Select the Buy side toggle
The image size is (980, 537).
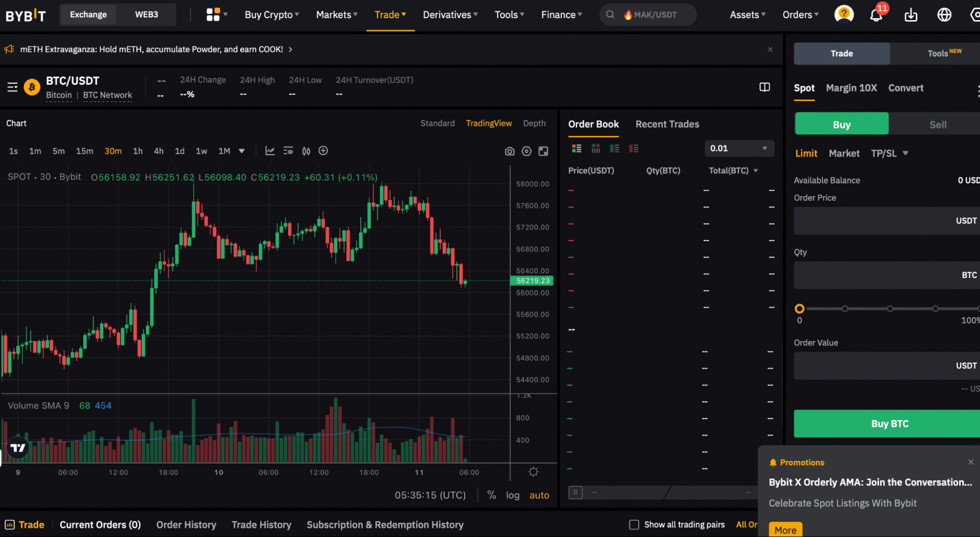point(841,125)
